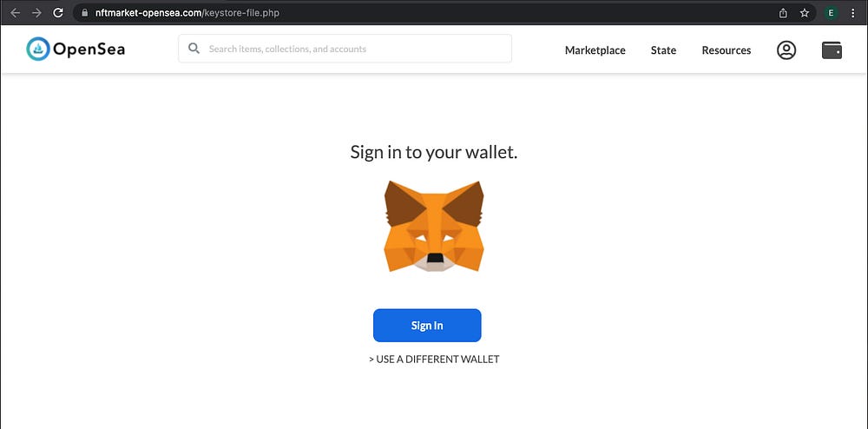The width and height of the screenshot is (868, 429).
Task: Open the Resources menu
Action: click(727, 50)
